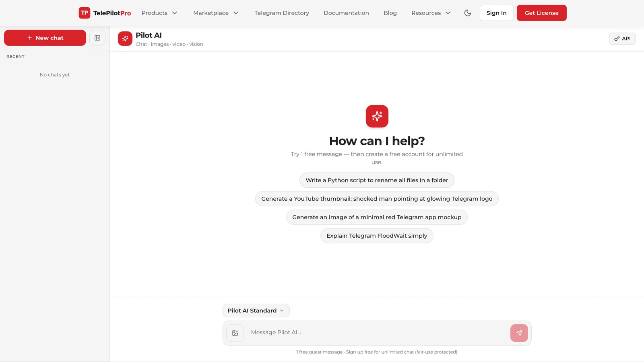Toggle dark mode moon icon
This screenshot has width=644, height=362.
point(468,13)
